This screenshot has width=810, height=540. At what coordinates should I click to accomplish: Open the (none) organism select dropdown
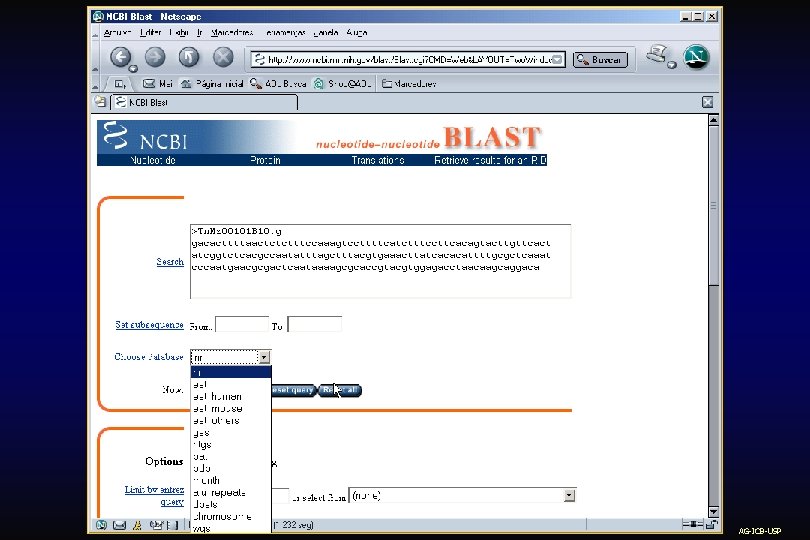point(462,496)
